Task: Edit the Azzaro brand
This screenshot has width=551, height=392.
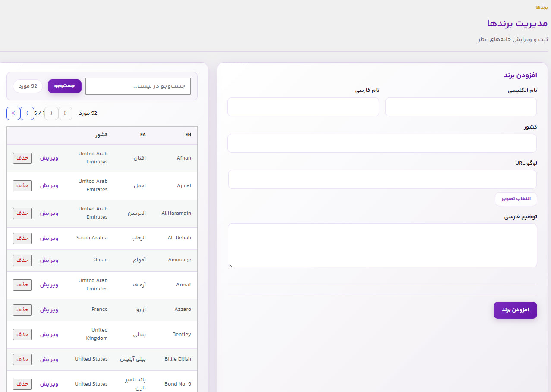Action: click(49, 310)
